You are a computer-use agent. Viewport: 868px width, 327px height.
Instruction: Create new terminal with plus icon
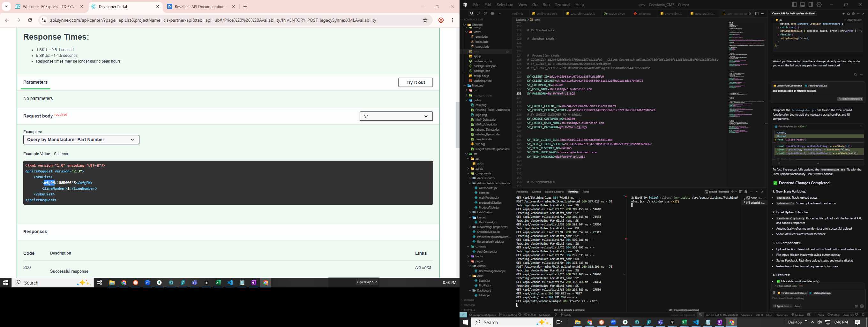[x=733, y=192]
